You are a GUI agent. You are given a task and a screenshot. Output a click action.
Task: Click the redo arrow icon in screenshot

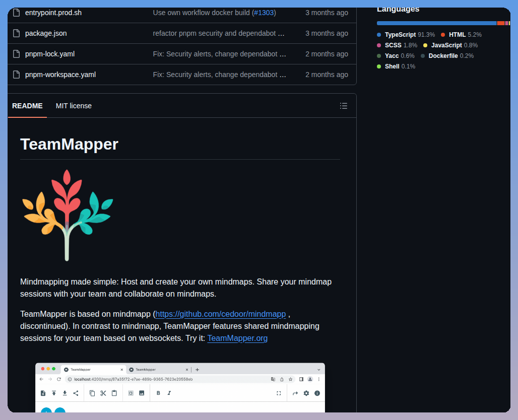[295, 393]
